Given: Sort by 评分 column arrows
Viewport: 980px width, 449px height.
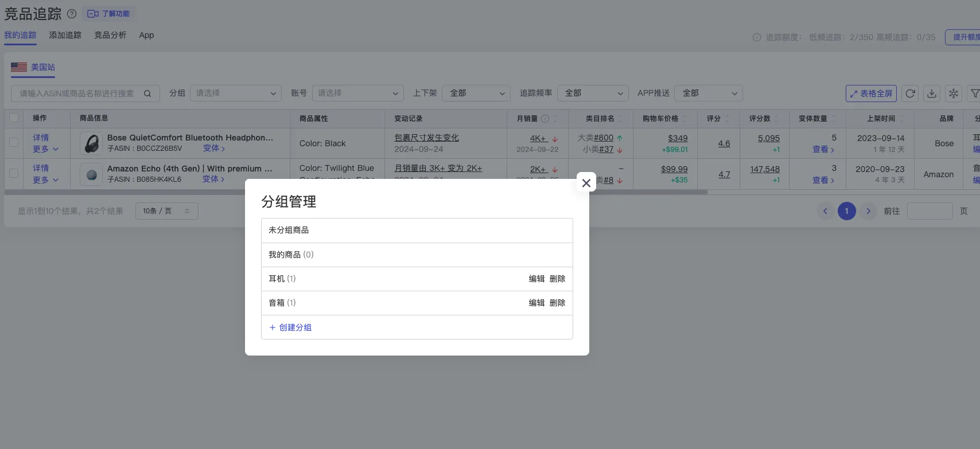Looking at the screenshot, I should (x=728, y=119).
